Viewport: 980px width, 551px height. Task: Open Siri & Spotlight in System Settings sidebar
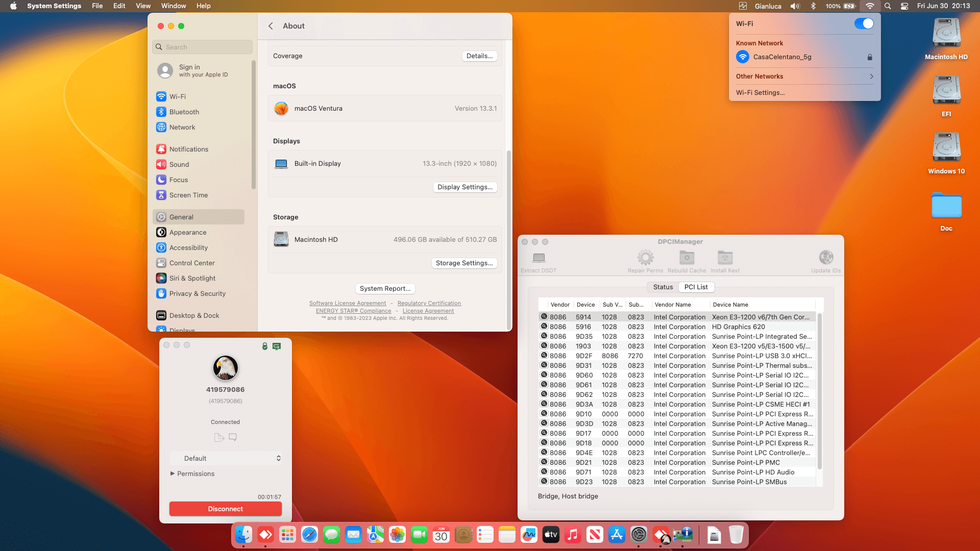pyautogui.click(x=198, y=278)
